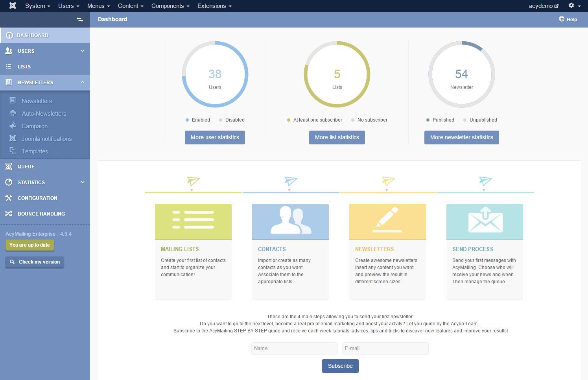Click the Subscribe button
588x380 pixels.
pos(340,366)
